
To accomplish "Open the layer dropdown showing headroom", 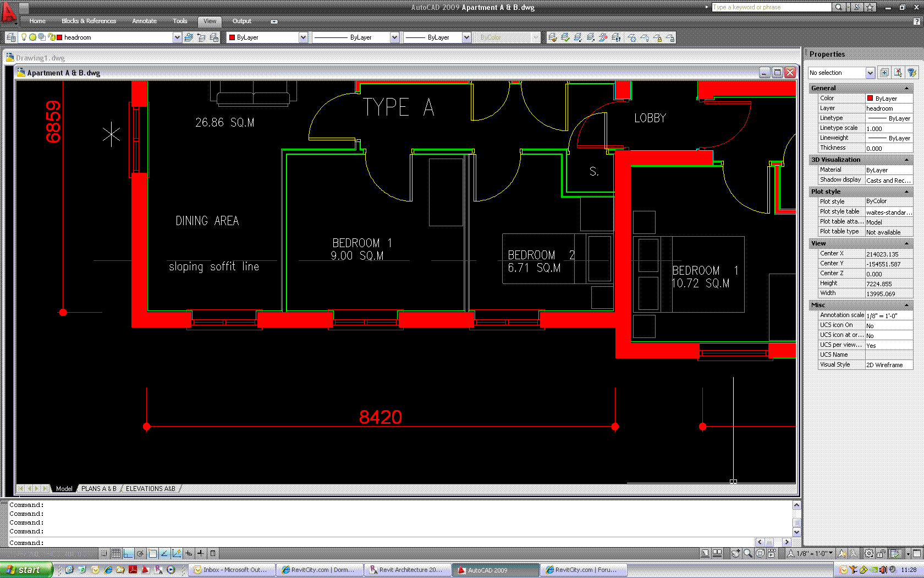I will coord(177,37).
